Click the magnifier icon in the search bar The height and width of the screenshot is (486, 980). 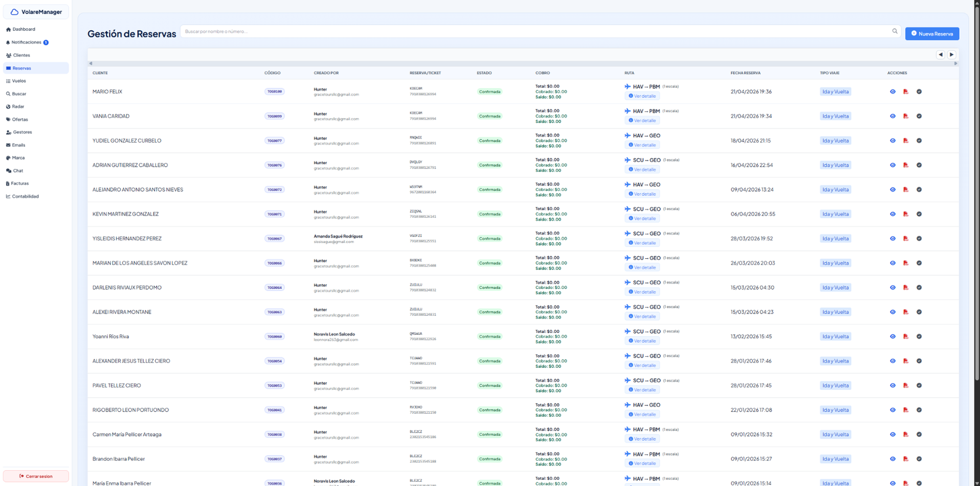(895, 31)
